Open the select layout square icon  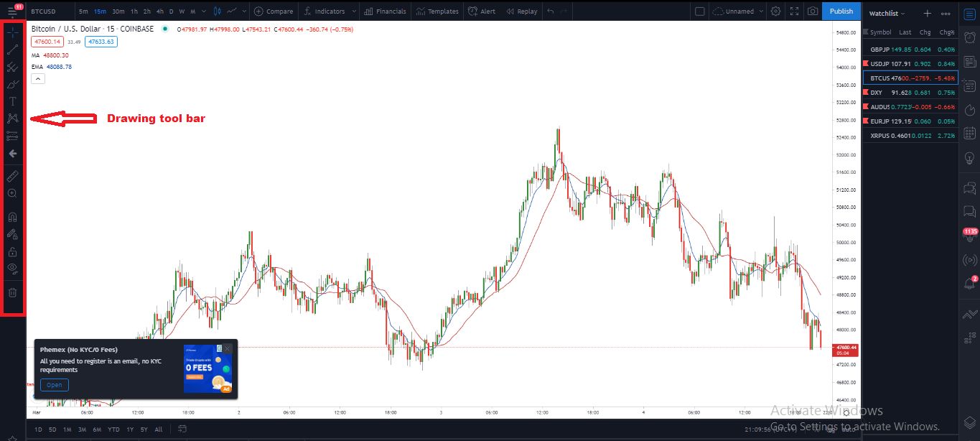700,11
